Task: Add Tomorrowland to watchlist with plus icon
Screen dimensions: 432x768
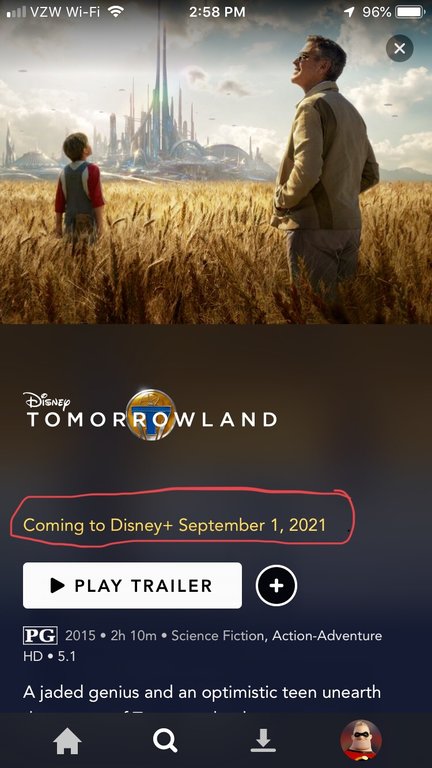Action: [276, 585]
